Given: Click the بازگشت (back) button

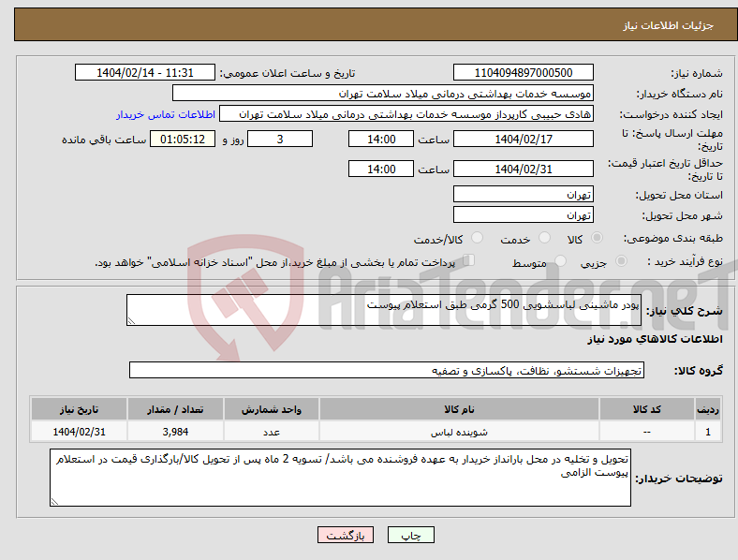Looking at the screenshot, I should 346,536.
